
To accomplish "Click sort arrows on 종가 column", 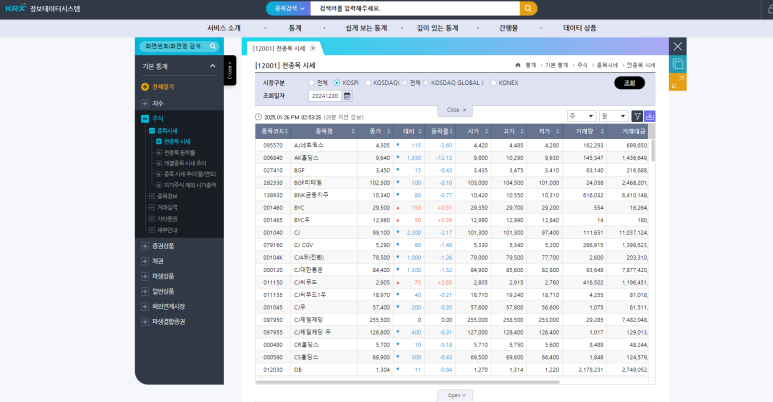I will pos(388,131).
